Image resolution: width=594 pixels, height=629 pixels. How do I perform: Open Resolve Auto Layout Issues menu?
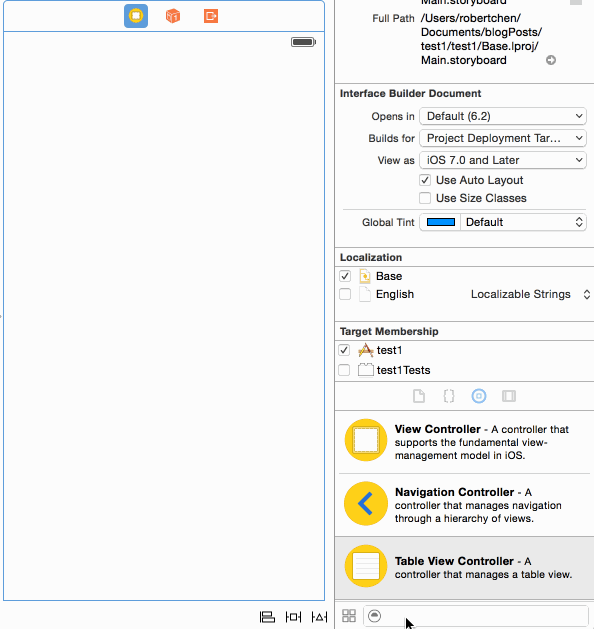point(319,617)
